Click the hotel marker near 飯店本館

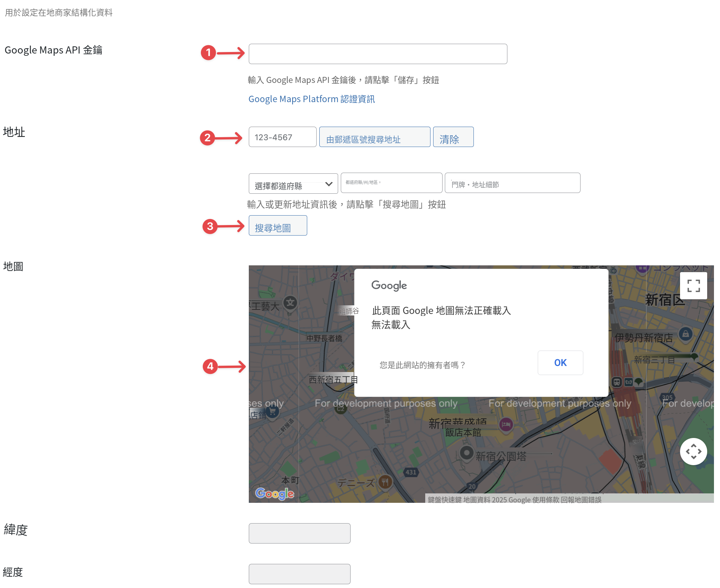[506, 424]
